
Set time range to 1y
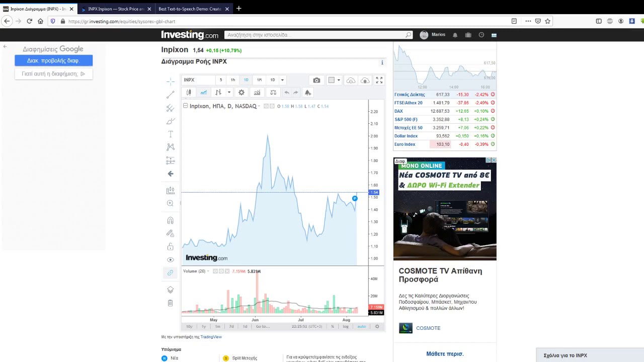pyautogui.click(x=204, y=326)
